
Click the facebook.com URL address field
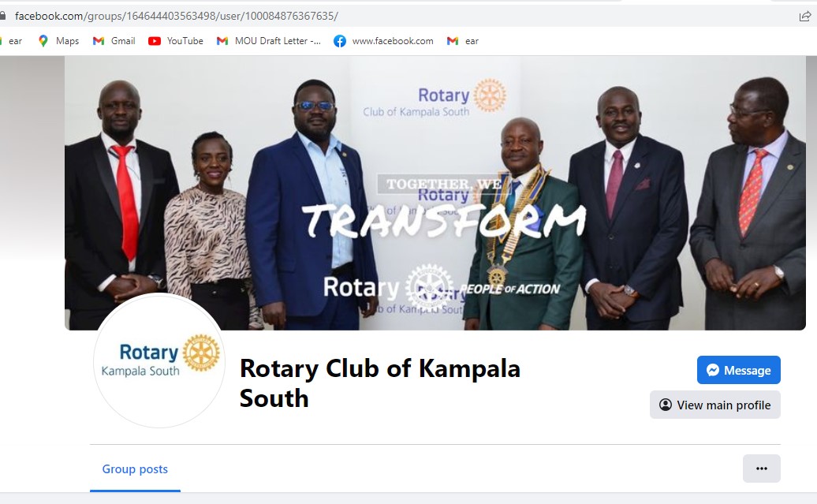176,16
